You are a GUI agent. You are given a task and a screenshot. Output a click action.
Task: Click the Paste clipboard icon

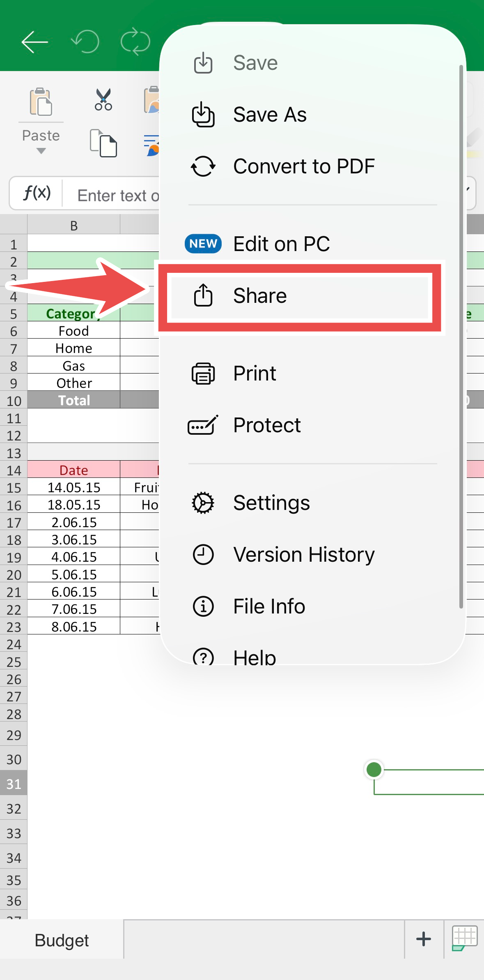pos(41,101)
